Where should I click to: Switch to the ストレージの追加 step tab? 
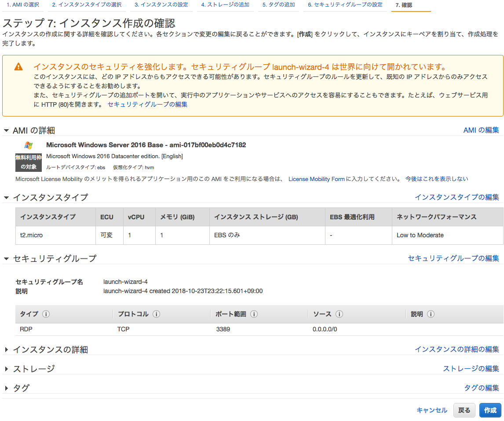[225, 6]
